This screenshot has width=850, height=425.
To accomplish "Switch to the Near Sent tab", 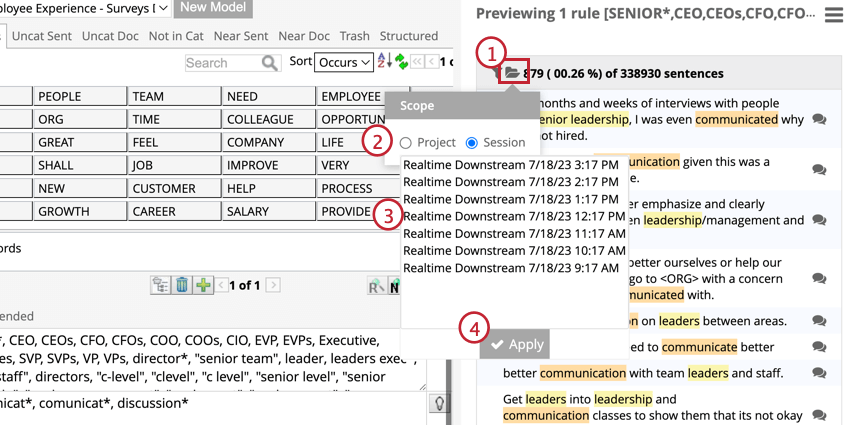I will pos(240,36).
